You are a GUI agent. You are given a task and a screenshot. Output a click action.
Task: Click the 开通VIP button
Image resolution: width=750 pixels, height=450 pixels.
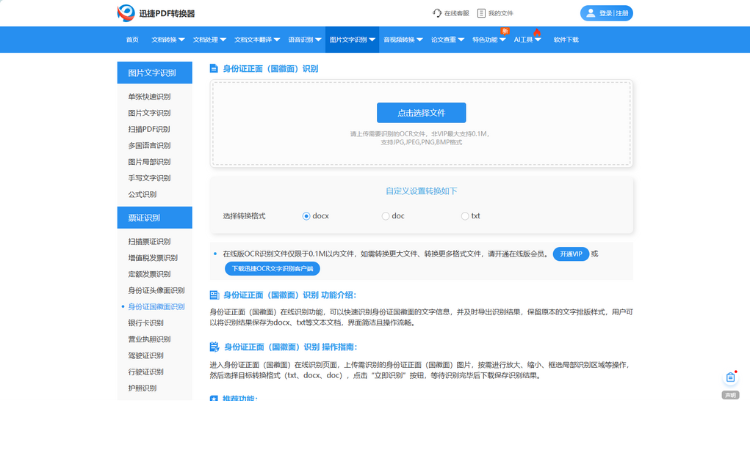click(x=570, y=254)
